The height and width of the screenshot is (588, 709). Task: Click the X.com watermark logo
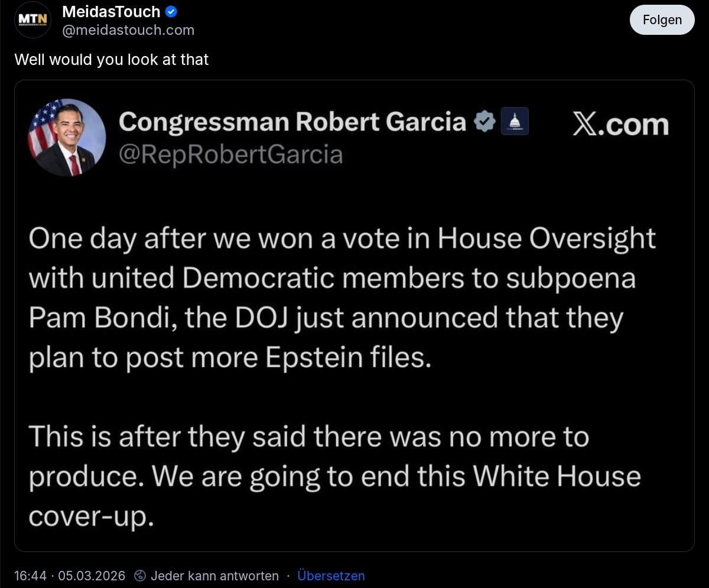tap(620, 125)
